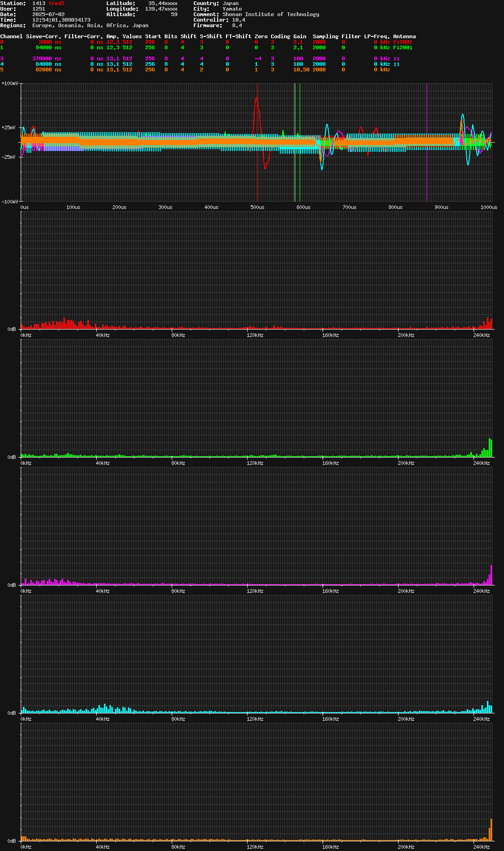The image size is (504, 851).
Task: Select channel 3 sieve correction 370000 ns
Action: pos(46,58)
